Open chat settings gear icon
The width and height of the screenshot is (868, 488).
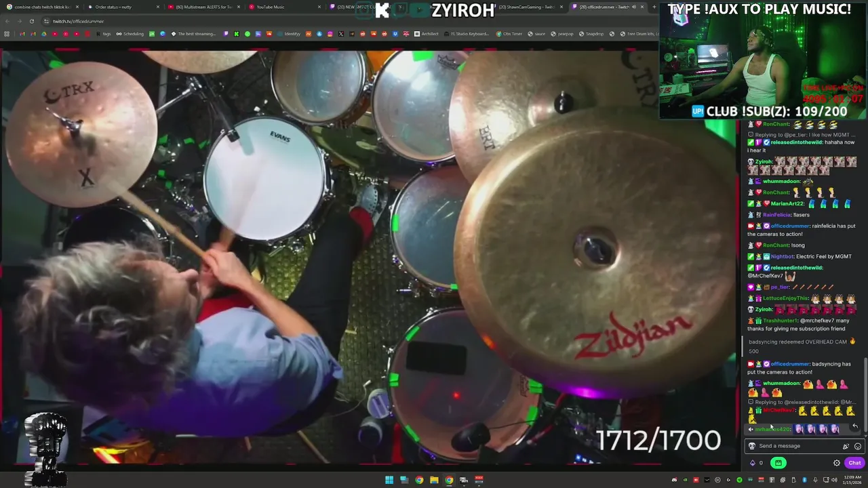pyautogui.click(x=837, y=463)
